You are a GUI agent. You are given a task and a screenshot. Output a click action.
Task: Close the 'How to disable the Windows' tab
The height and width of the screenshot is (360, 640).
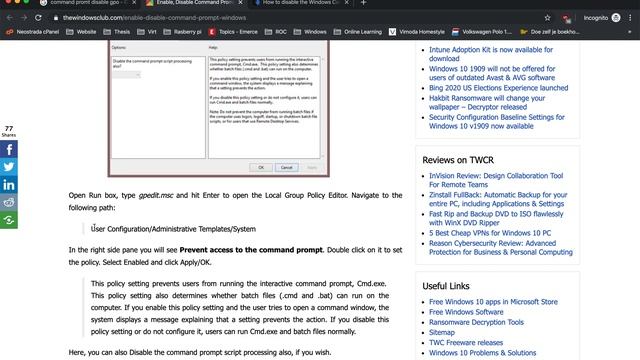346,3
